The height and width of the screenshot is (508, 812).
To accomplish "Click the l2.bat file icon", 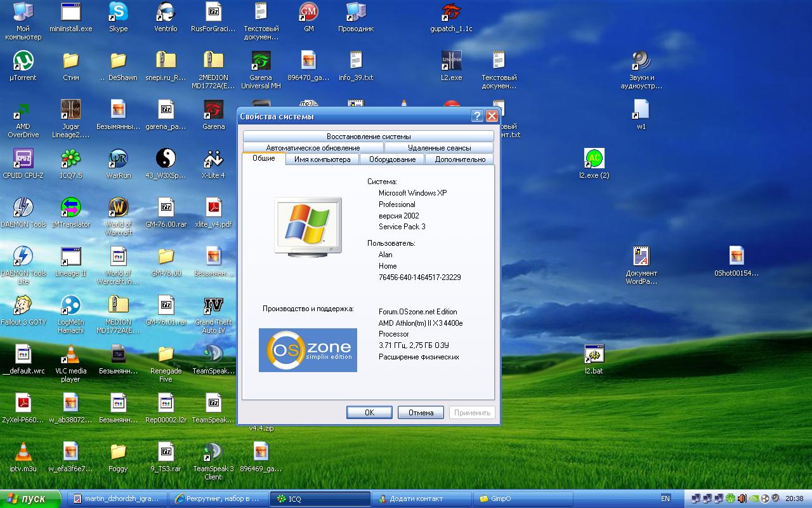I will 594,359.
